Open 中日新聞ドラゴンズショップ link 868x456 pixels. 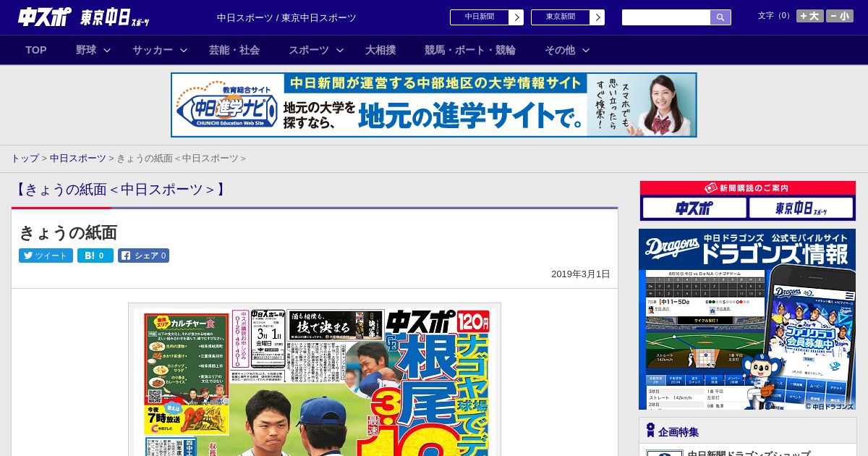749,453
